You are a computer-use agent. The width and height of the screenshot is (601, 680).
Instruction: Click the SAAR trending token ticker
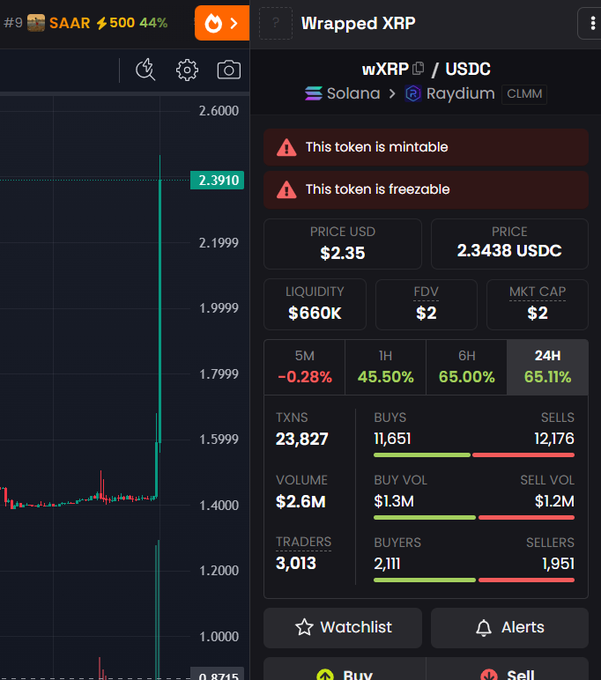click(x=69, y=23)
